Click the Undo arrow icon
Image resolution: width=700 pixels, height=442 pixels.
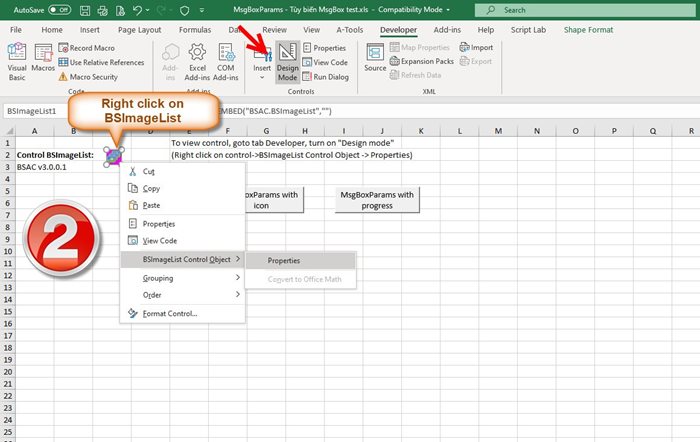138,10
